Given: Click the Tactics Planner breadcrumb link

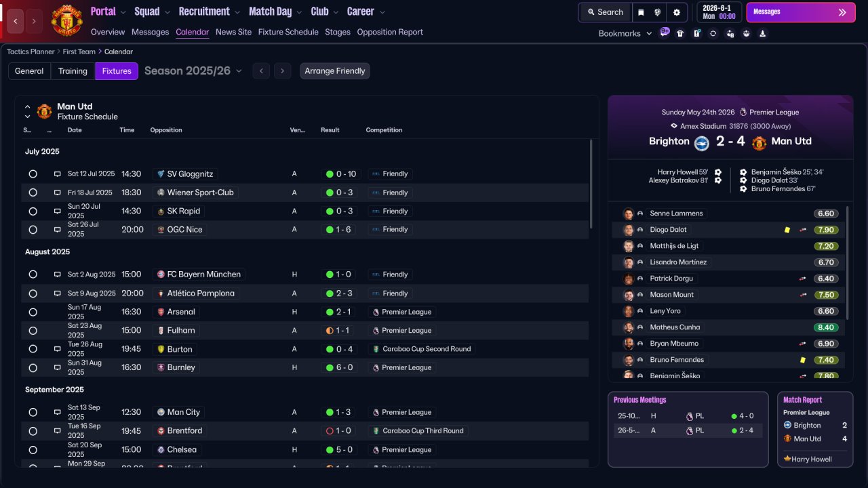Looking at the screenshot, I should (31, 52).
